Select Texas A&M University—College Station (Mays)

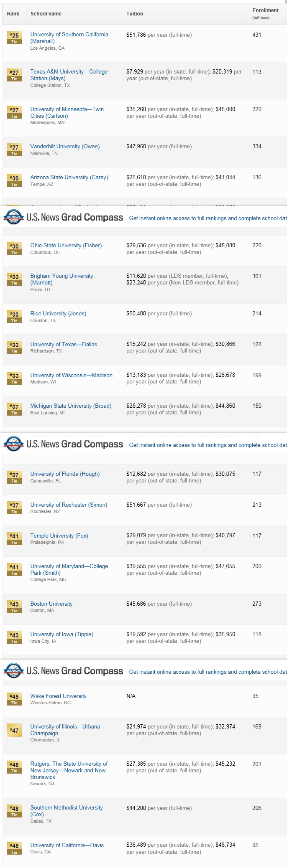[68, 75]
